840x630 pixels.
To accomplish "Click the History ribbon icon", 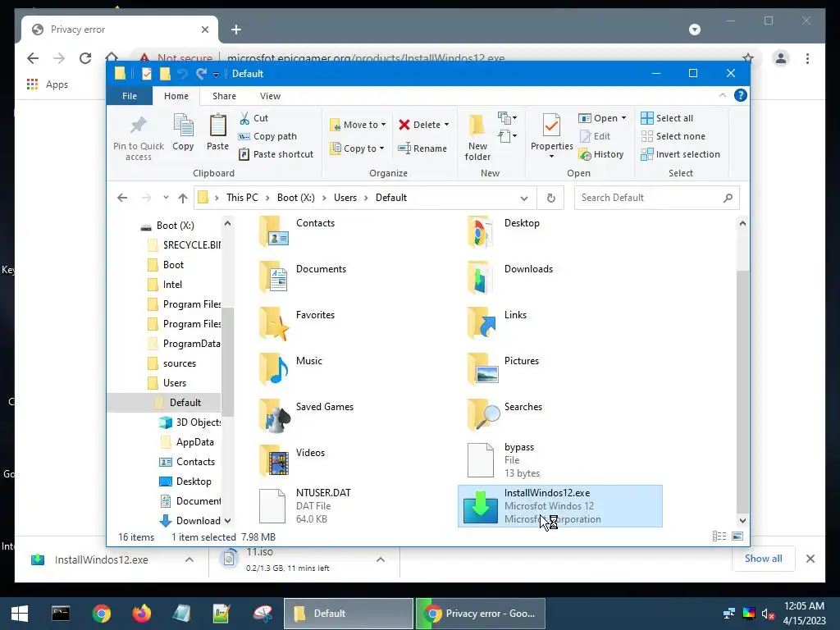I will click(x=601, y=154).
